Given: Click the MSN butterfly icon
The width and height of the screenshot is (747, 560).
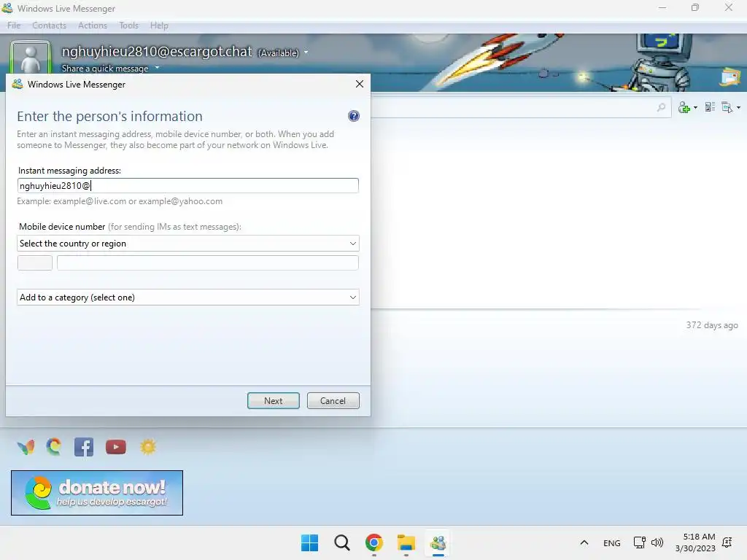Looking at the screenshot, I should 26,447.
